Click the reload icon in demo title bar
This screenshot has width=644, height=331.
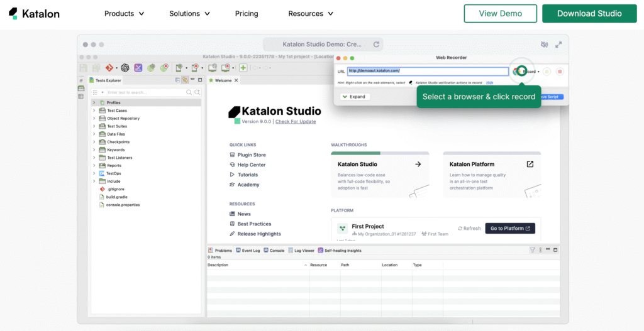point(376,45)
